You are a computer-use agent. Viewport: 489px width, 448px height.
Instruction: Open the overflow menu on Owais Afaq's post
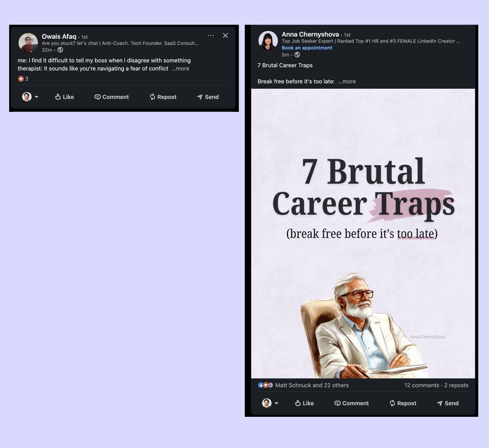211,35
